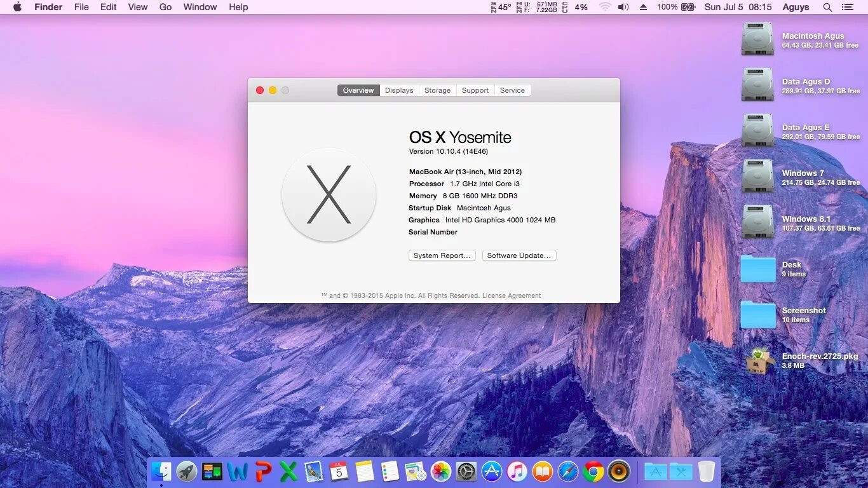Select the Data Agus E drive
868x488 pixels.
pyautogui.click(x=757, y=131)
